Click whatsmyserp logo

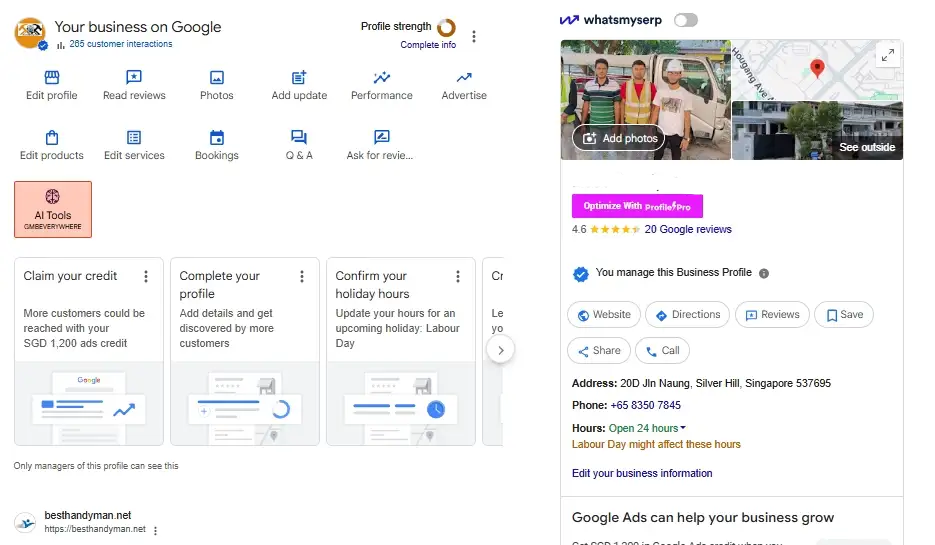611,20
